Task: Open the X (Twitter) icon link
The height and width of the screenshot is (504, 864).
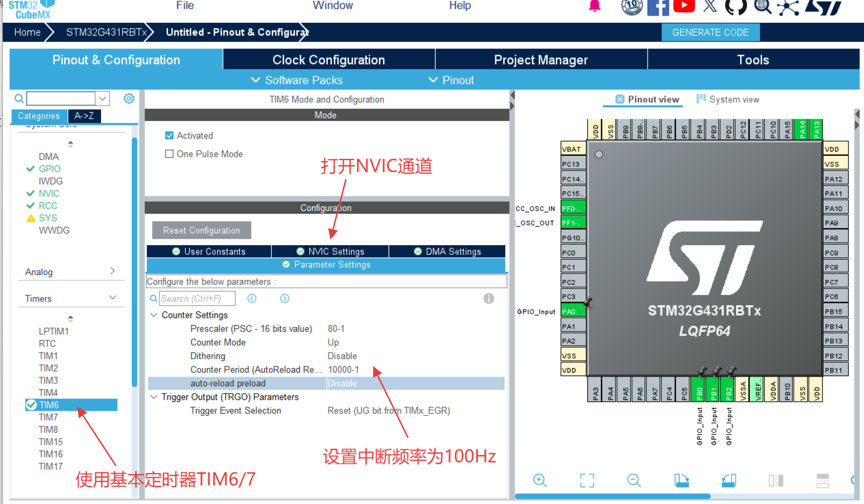Action: (x=710, y=6)
